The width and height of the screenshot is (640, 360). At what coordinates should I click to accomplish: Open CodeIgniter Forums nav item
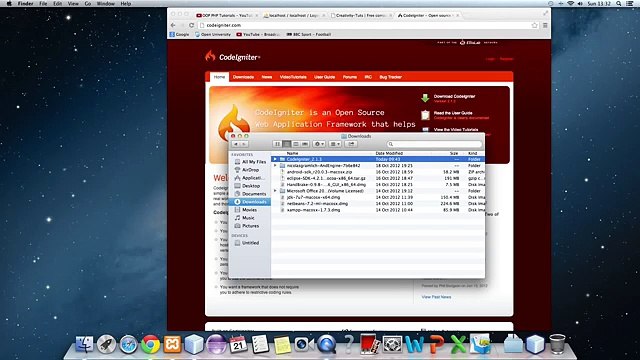tap(350, 77)
